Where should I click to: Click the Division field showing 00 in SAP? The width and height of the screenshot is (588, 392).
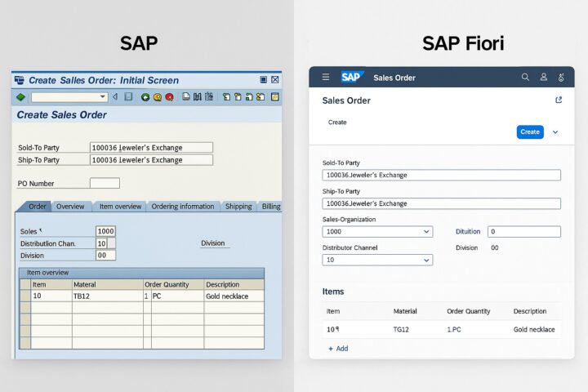(x=105, y=255)
